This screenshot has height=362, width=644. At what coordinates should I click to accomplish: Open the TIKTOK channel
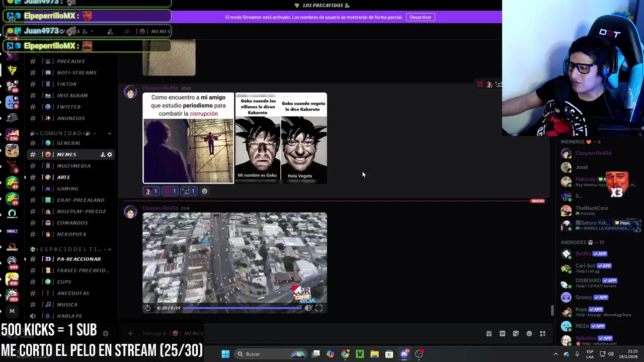tap(70, 84)
